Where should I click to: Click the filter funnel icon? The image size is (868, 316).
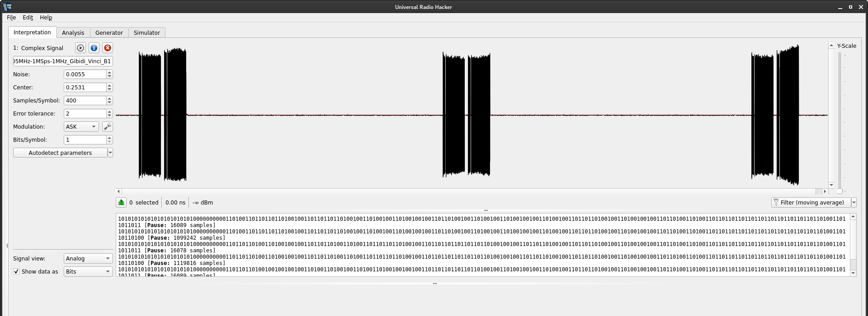(776, 203)
